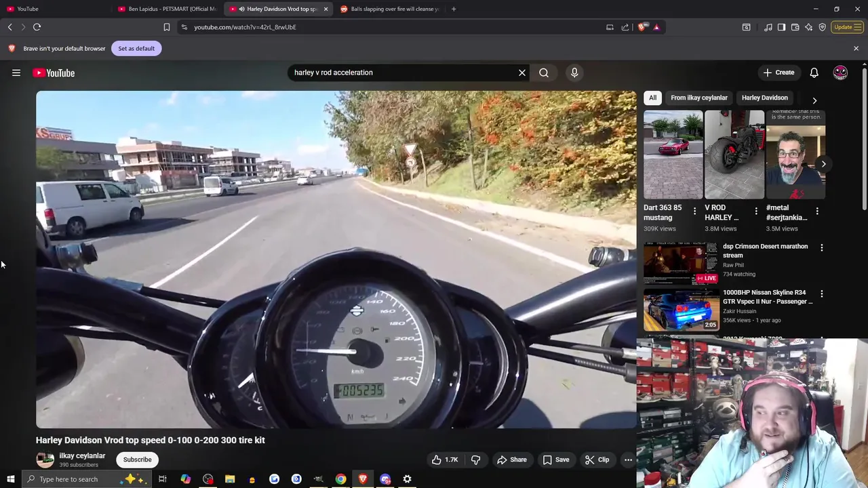Start voice search with the microphone
Image resolution: width=868 pixels, height=488 pixels.
coord(574,73)
